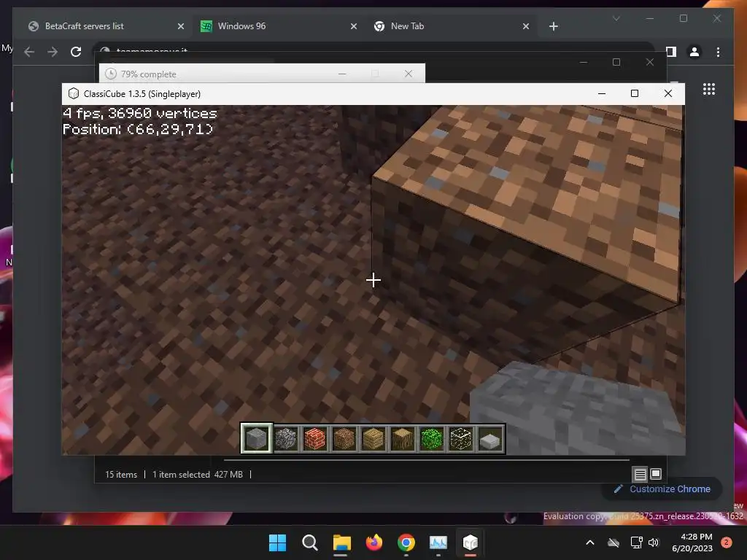Open File Explorer from the taskbar
The height and width of the screenshot is (560, 747).
[x=341, y=542]
